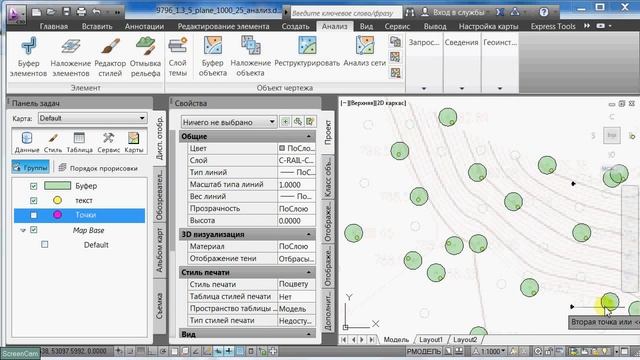Screen dimensions: 640x360
Task: Open the Настройка карты ribbon tab
Action: click(488, 26)
